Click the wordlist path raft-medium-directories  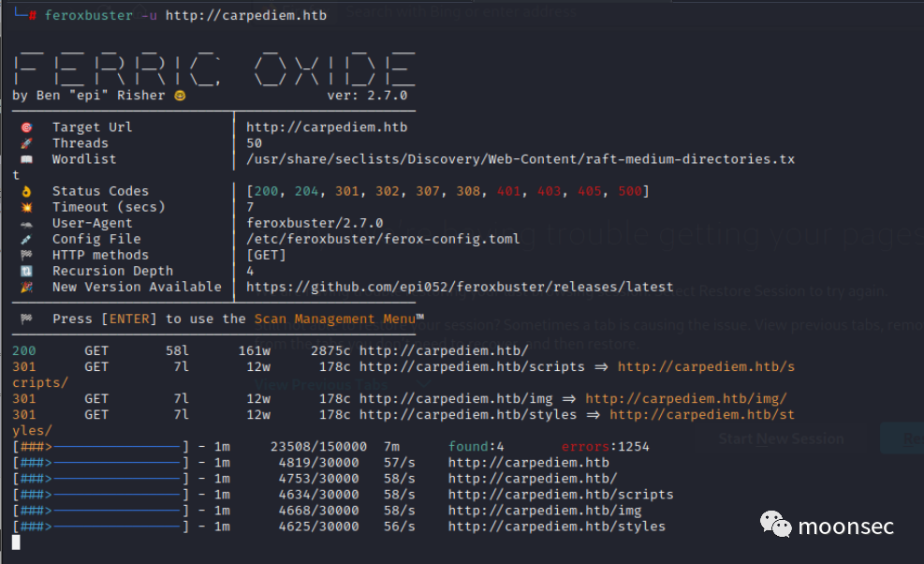click(521, 159)
